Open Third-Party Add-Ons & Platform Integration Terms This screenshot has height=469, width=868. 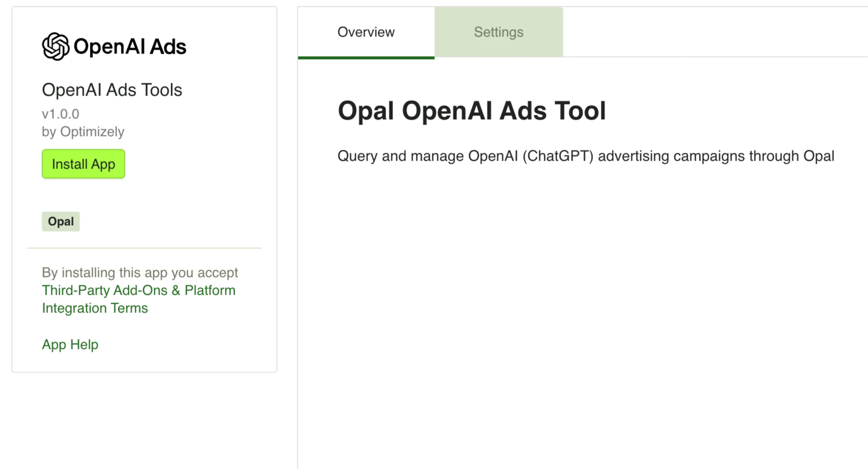click(x=139, y=299)
